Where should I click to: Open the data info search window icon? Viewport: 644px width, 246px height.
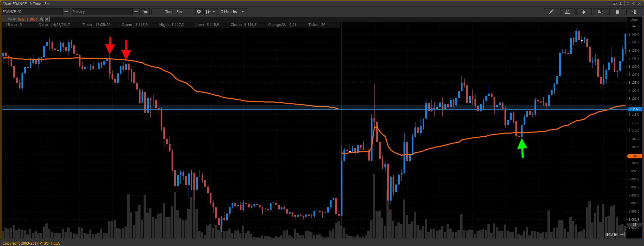tap(600, 12)
